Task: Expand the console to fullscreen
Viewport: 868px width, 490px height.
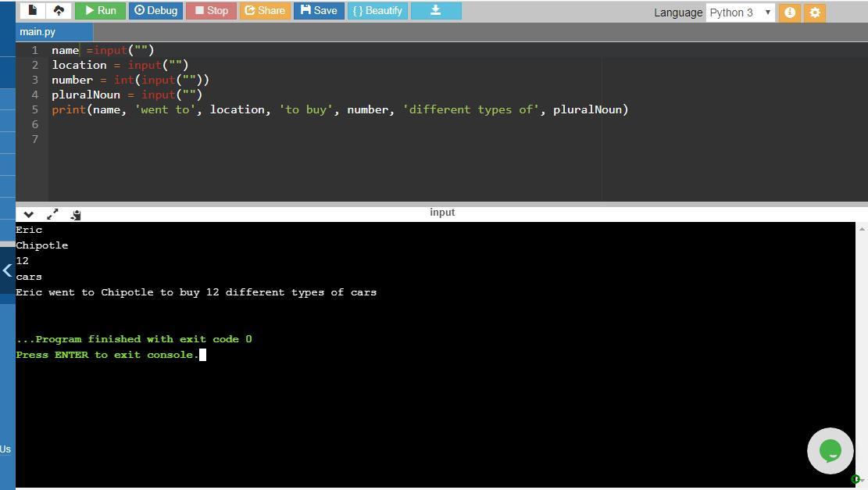Action: pos(52,215)
